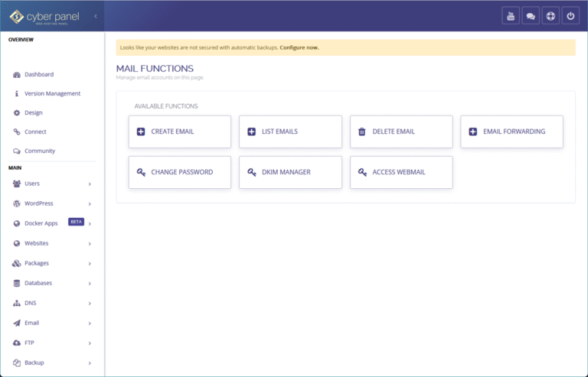Select Websites in the sidebar

point(37,243)
